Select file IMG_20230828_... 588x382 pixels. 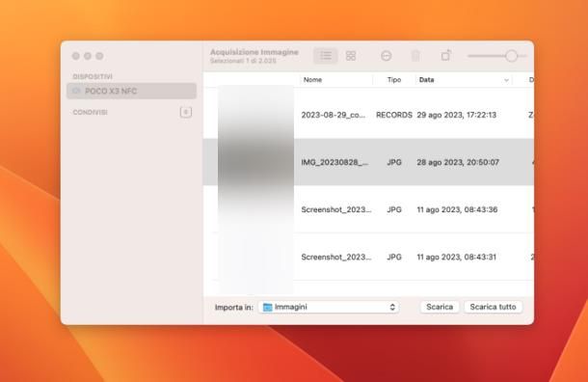(x=334, y=162)
